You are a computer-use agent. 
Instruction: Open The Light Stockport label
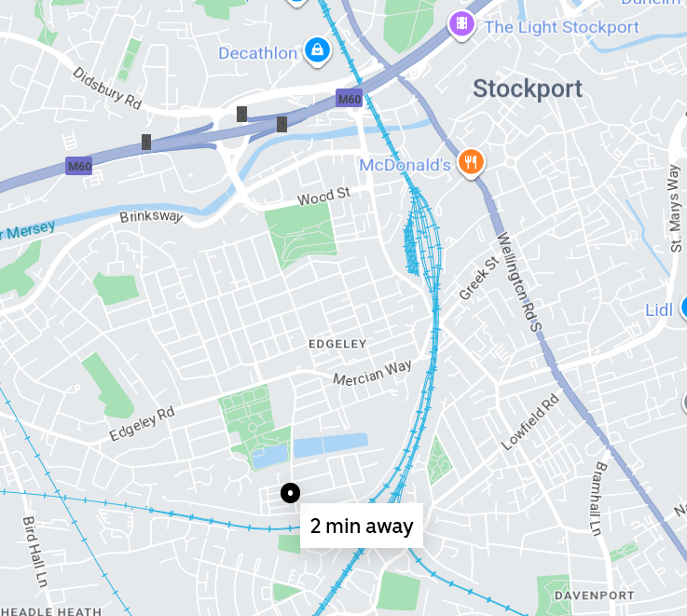(x=562, y=27)
